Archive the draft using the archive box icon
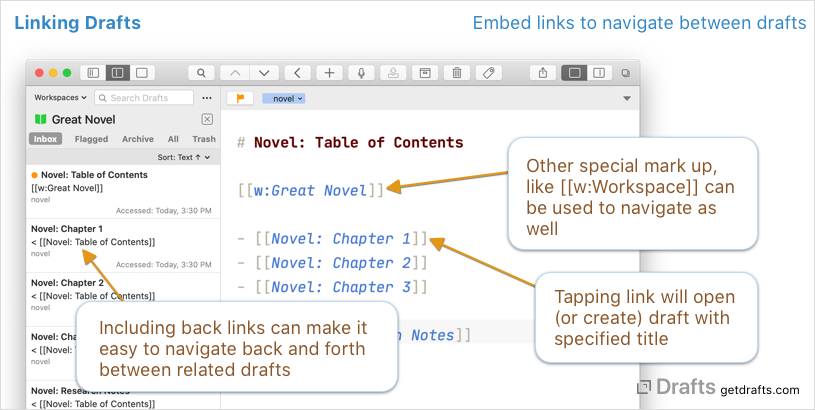This screenshot has height=410, width=815. click(x=424, y=73)
